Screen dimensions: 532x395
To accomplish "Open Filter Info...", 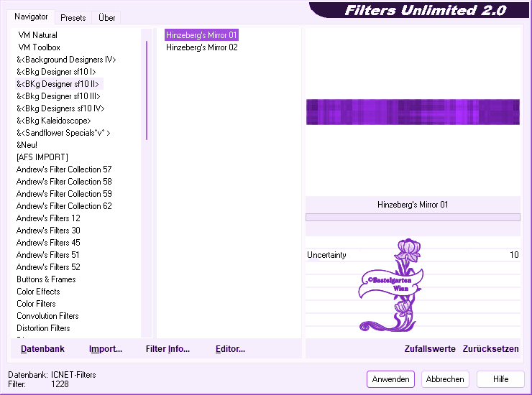I will (168, 349).
